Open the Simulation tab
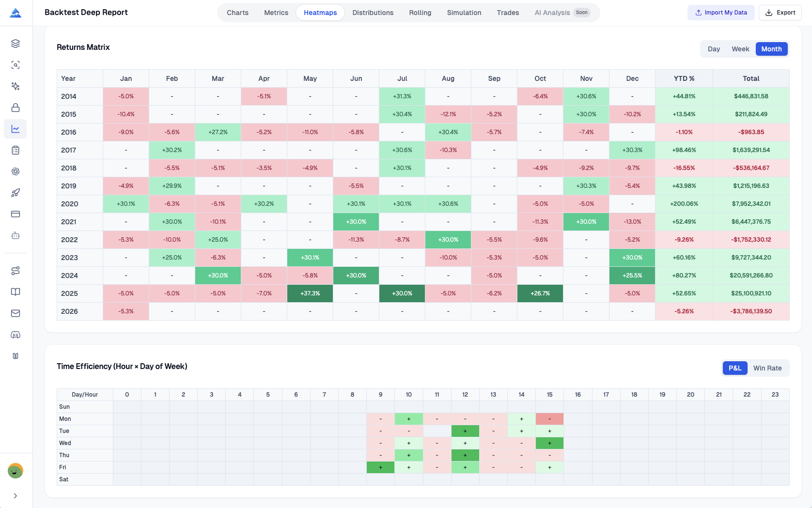Viewport: 812px width, 508px height. pyautogui.click(x=464, y=13)
